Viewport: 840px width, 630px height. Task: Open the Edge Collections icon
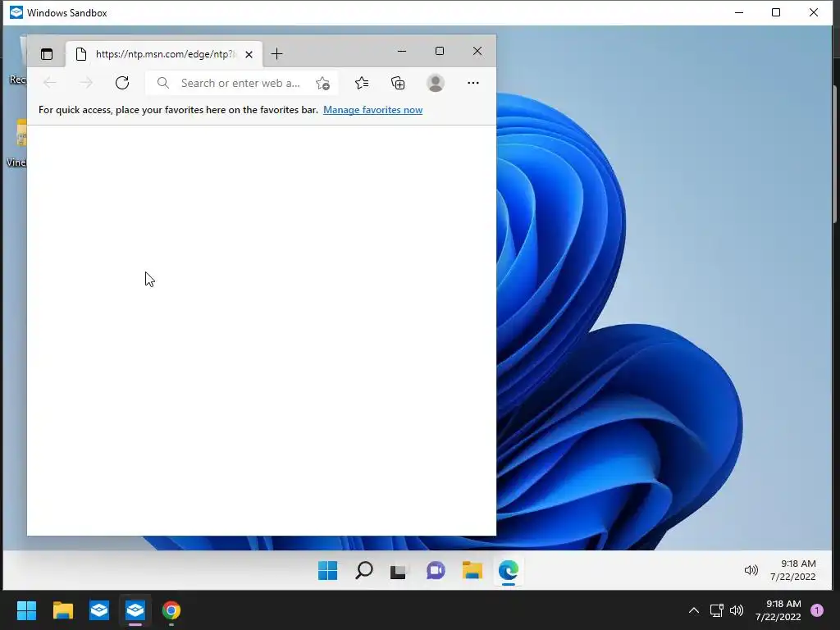click(x=398, y=83)
